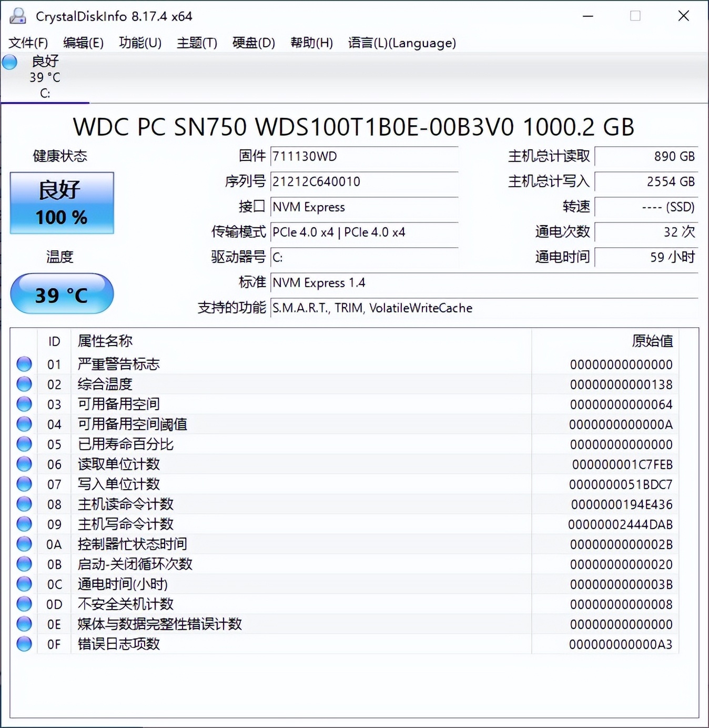Open the 硬盘(D) menu

[x=252, y=43]
